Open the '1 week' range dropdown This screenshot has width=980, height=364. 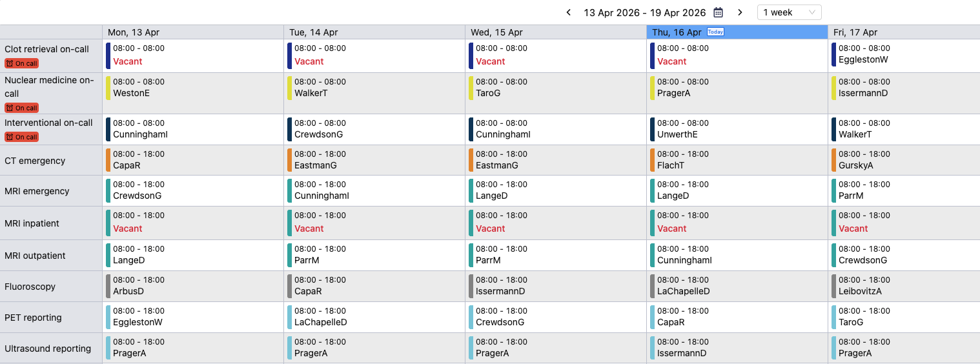pos(789,12)
